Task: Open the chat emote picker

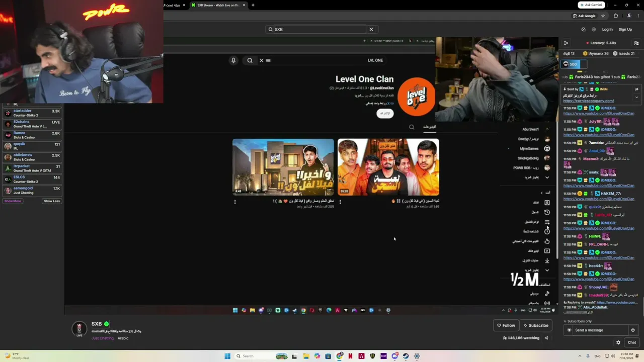Action: [633, 330]
